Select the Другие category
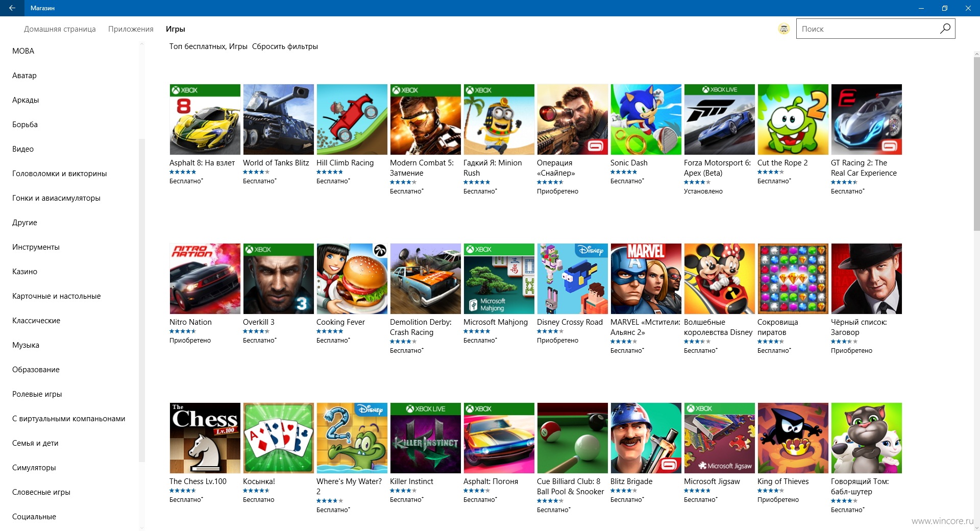980x531 pixels. pos(24,223)
